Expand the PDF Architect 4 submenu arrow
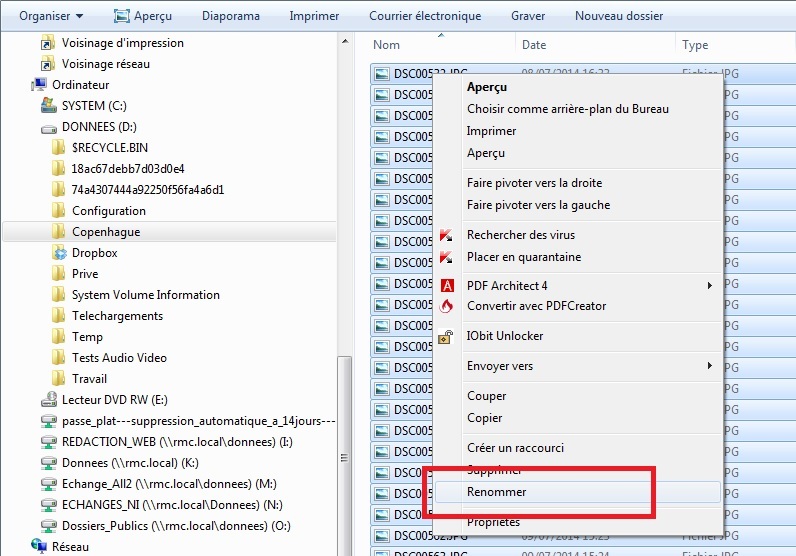This screenshot has height=556, width=796. click(x=710, y=286)
